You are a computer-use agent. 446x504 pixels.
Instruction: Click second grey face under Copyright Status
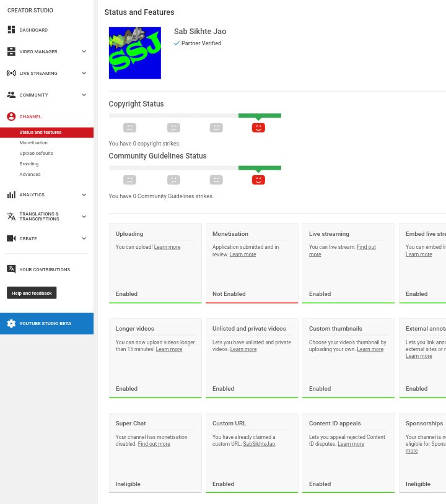[173, 128]
